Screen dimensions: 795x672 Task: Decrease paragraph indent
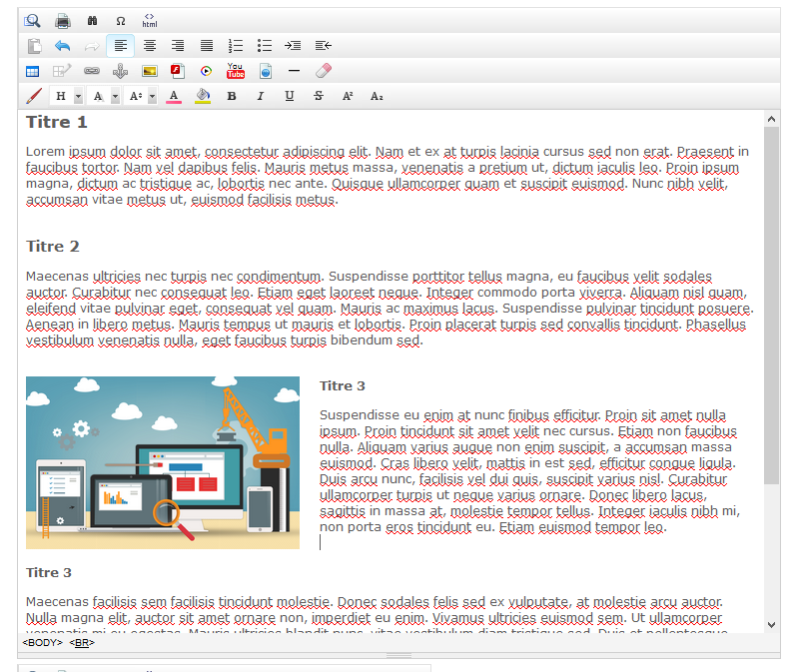pyautogui.click(x=323, y=46)
